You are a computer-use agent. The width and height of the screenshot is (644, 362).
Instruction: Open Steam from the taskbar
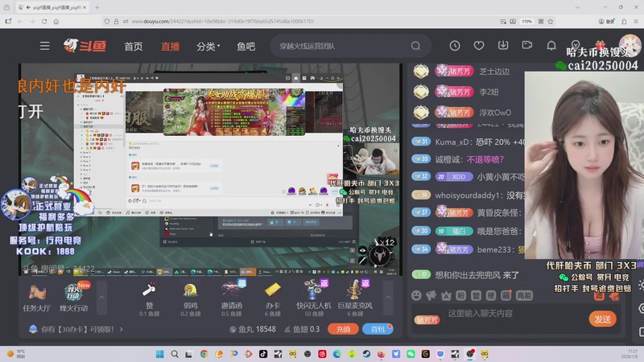click(366, 354)
